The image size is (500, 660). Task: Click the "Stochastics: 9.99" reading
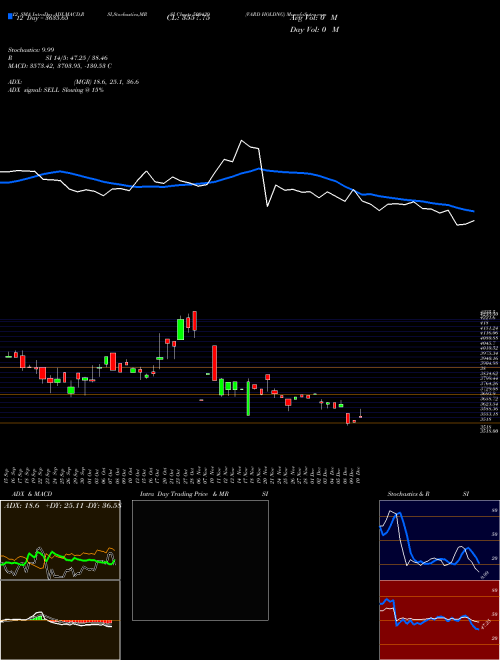pyautogui.click(x=31, y=50)
